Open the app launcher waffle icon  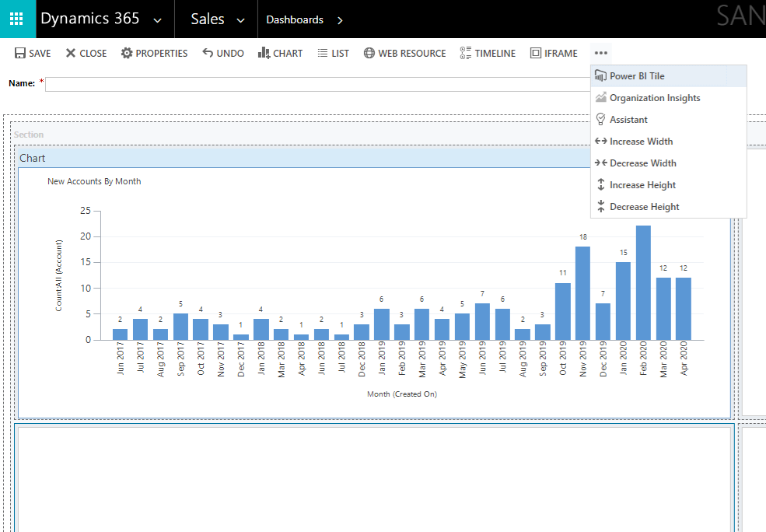click(16, 19)
